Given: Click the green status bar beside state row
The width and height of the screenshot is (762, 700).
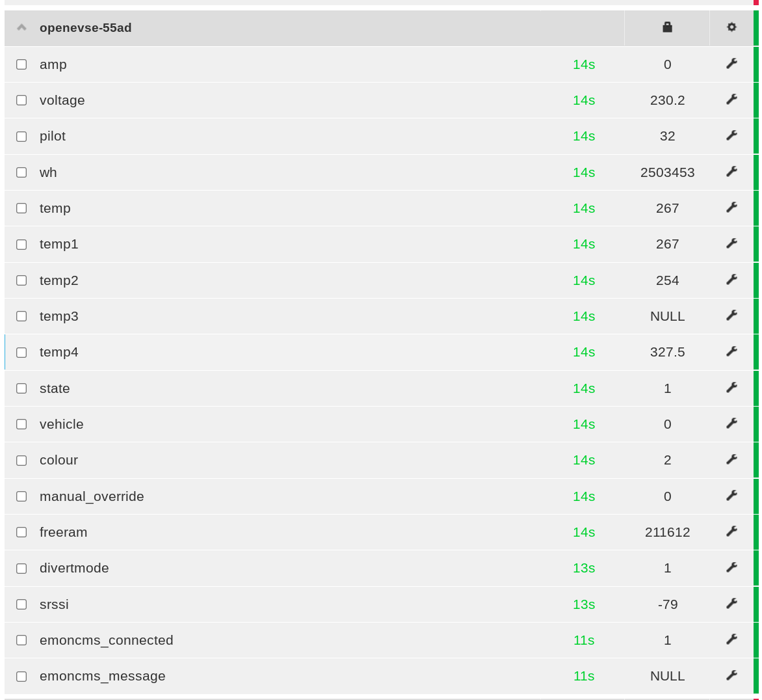Looking at the screenshot, I should [756, 388].
